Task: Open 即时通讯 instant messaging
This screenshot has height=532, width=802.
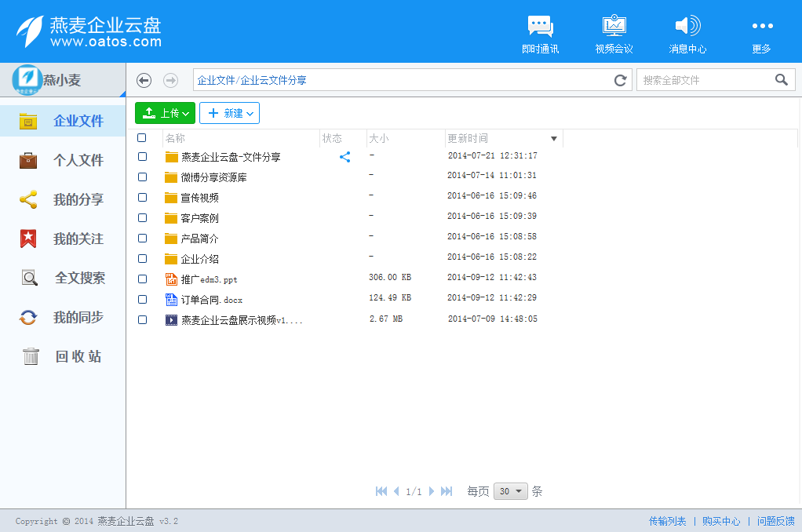Action: (x=540, y=31)
